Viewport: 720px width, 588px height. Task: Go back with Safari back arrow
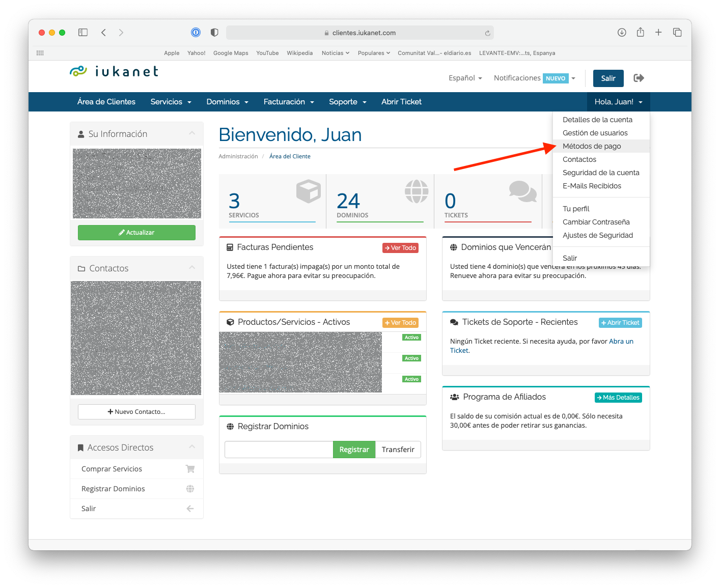[103, 33]
